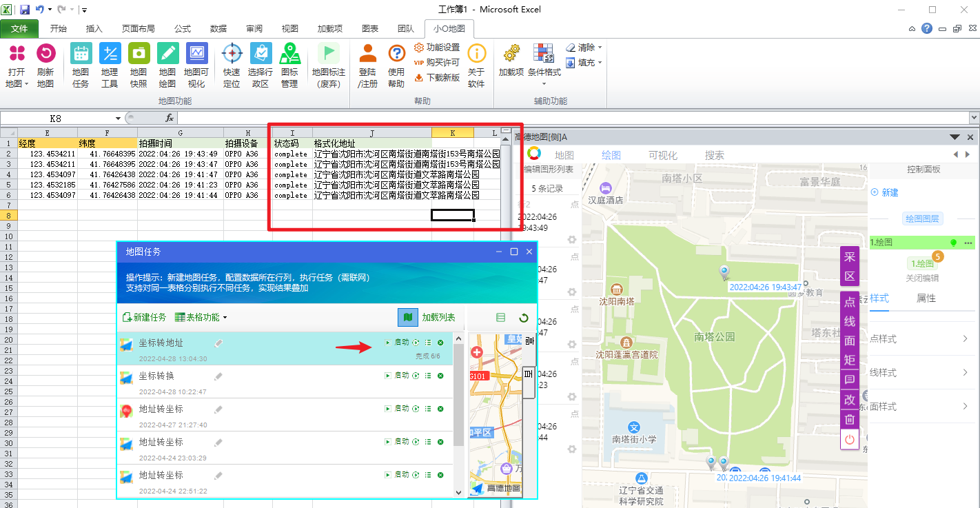This screenshot has height=508, width=980.
Task: Switch to the 插入 ribbon tab
Action: (x=94, y=29)
